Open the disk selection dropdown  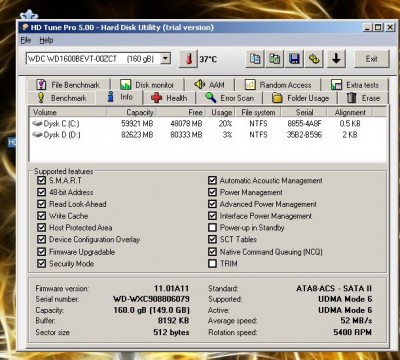(x=165, y=59)
